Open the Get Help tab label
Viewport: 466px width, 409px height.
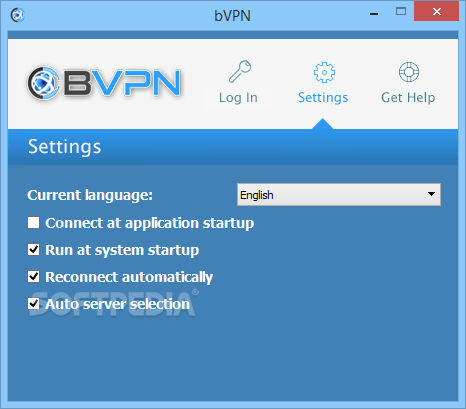[x=408, y=97]
